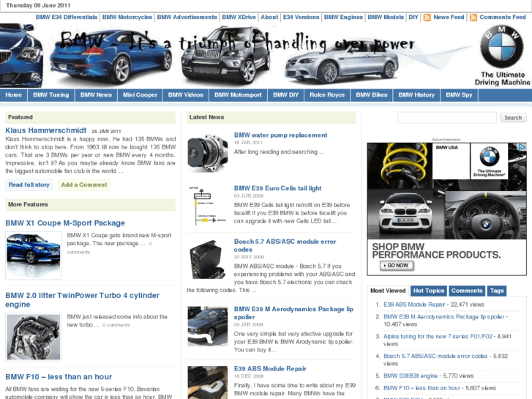Screen dimensions: 532x399
Task: Open E39 ABS Module Repair in Most Viewed
Action: [x=414, y=305]
